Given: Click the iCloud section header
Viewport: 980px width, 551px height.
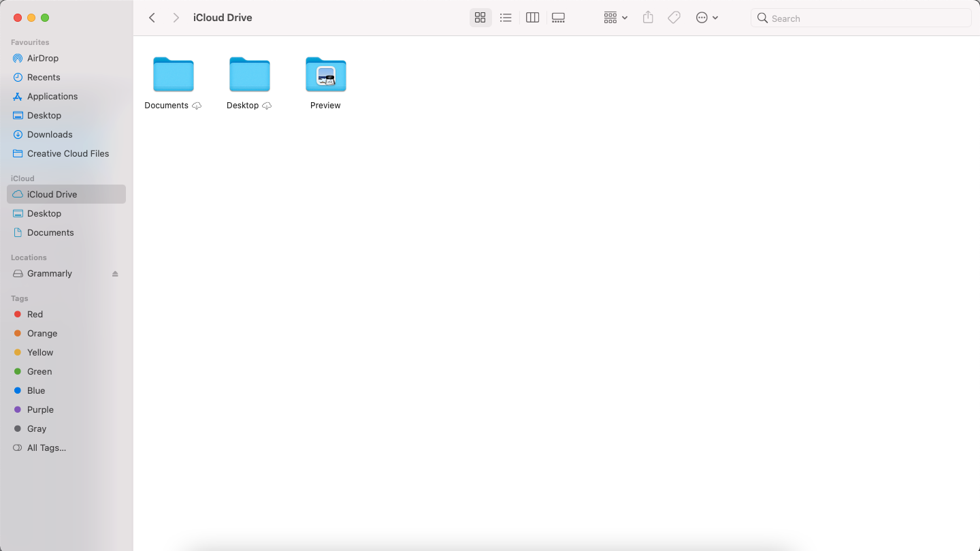Looking at the screenshot, I should (x=22, y=178).
